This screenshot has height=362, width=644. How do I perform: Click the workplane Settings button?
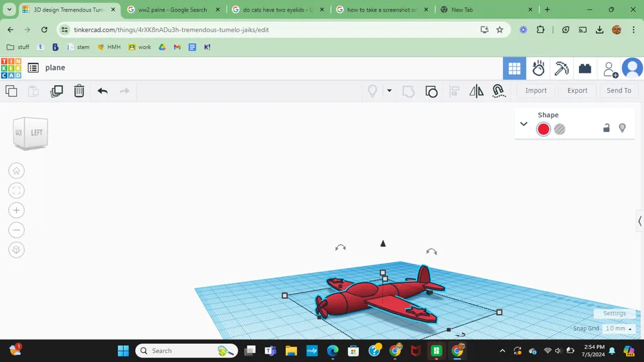pos(614,314)
